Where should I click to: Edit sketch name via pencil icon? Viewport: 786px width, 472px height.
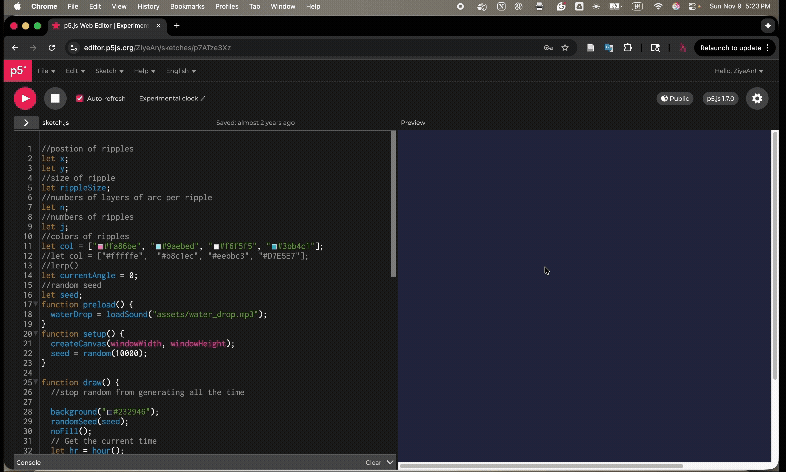pyautogui.click(x=203, y=99)
